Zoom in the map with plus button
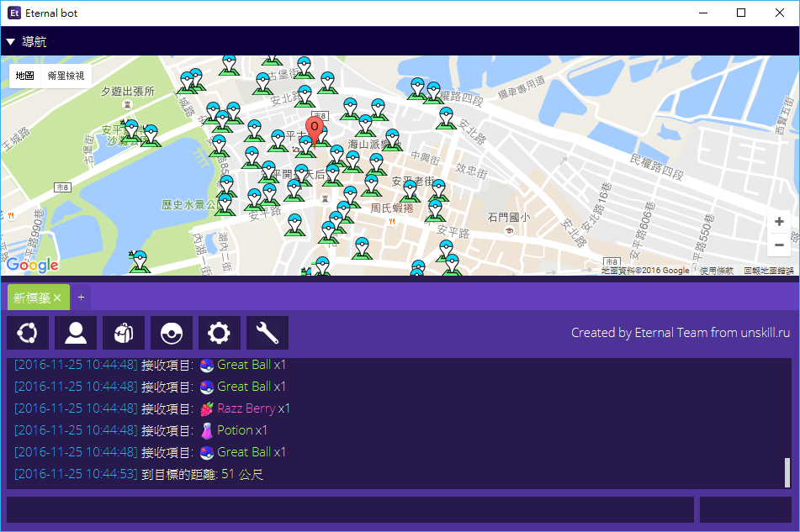Viewport: 800px width, 532px height. click(x=779, y=222)
